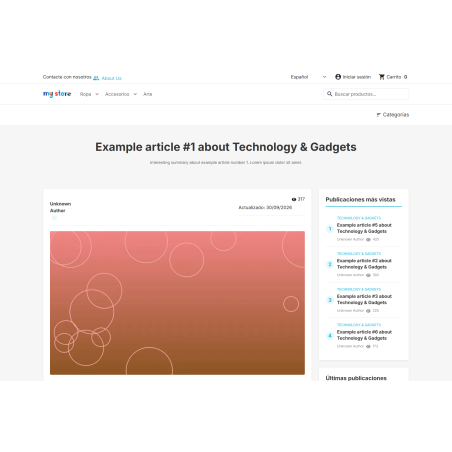Expand the Accesorios chevron arrow
The image size is (452, 452).
(x=135, y=94)
